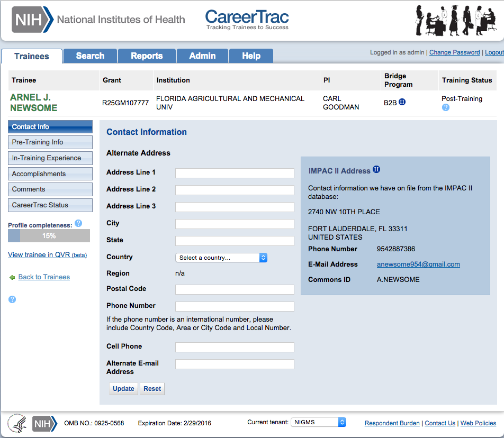Image resolution: width=504 pixels, height=438 pixels.
Task: Focus the Phone Number field
Action: click(x=235, y=306)
